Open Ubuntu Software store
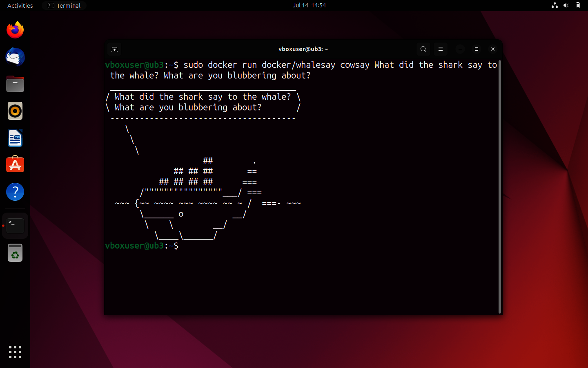This screenshot has height=368, width=588. point(15,165)
